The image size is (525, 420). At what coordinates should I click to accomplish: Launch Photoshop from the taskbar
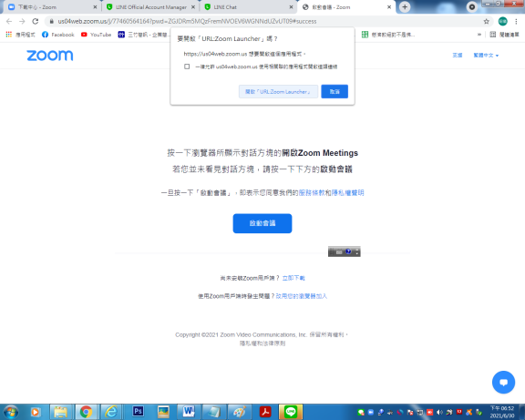coord(138,412)
